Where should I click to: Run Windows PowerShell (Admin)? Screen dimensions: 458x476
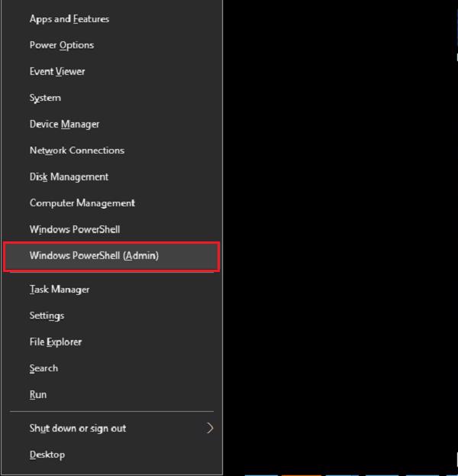click(111, 256)
